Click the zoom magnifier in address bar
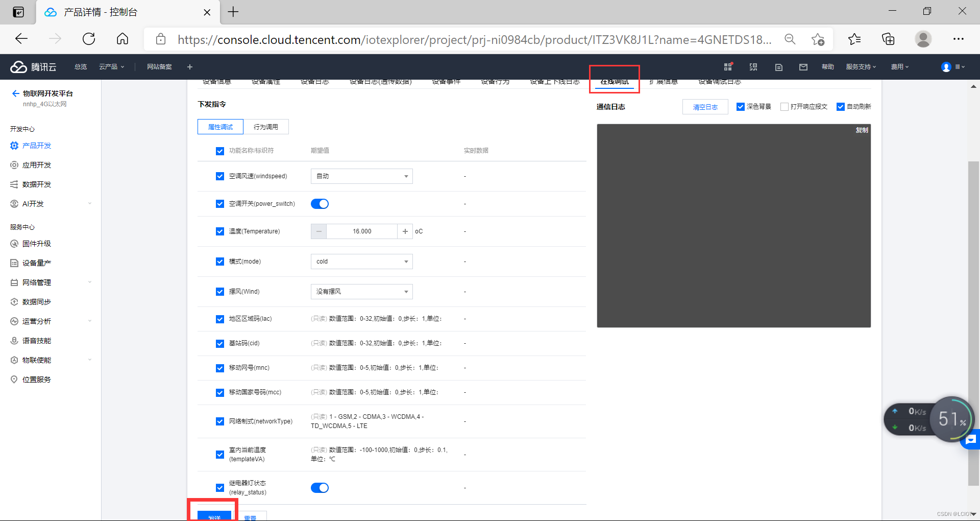This screenshot has height=521, width=980. tap(790, 39)
